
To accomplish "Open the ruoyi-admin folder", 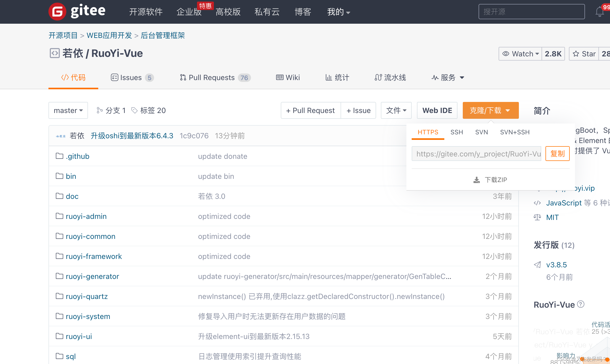I will [x=86, y=216].
